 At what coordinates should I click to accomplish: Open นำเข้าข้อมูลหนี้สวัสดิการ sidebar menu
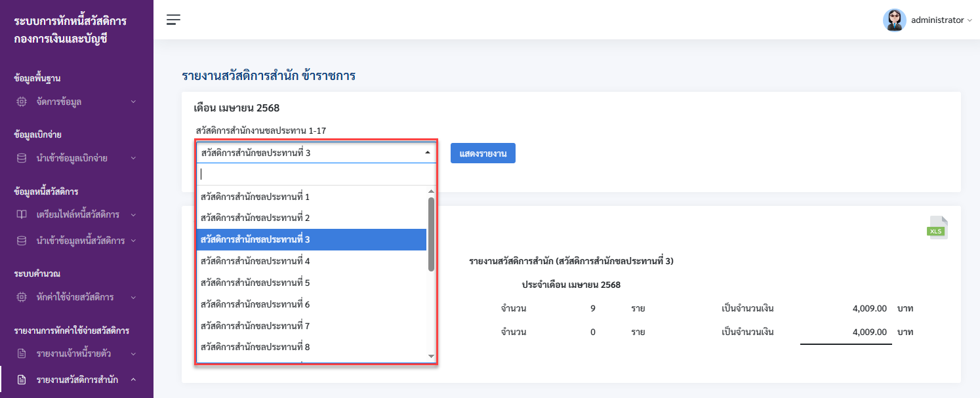[77, 241]
